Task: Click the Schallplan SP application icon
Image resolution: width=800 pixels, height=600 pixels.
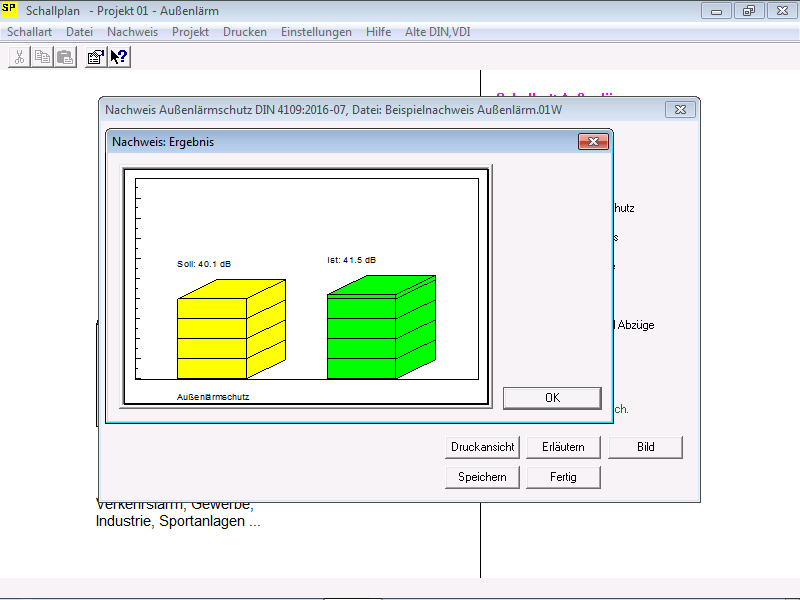Action: (x=10, y=10)
